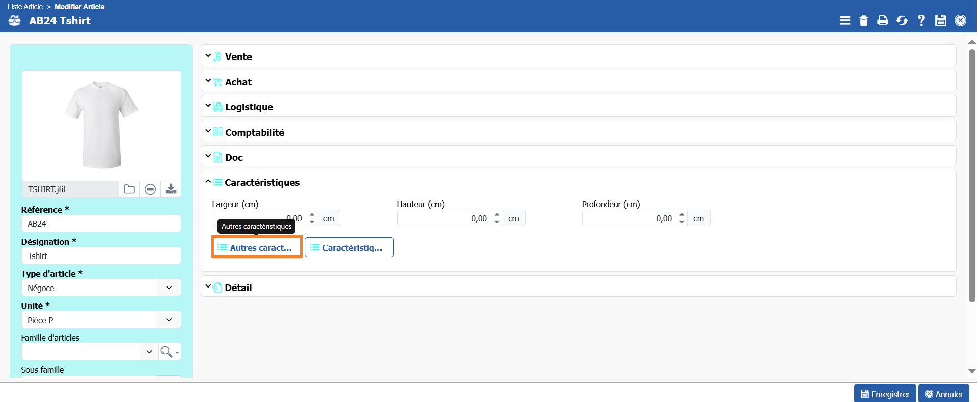The width and height of the screenshot is (980, 402).
Task: Expand the Vente section
Action: 238,56
